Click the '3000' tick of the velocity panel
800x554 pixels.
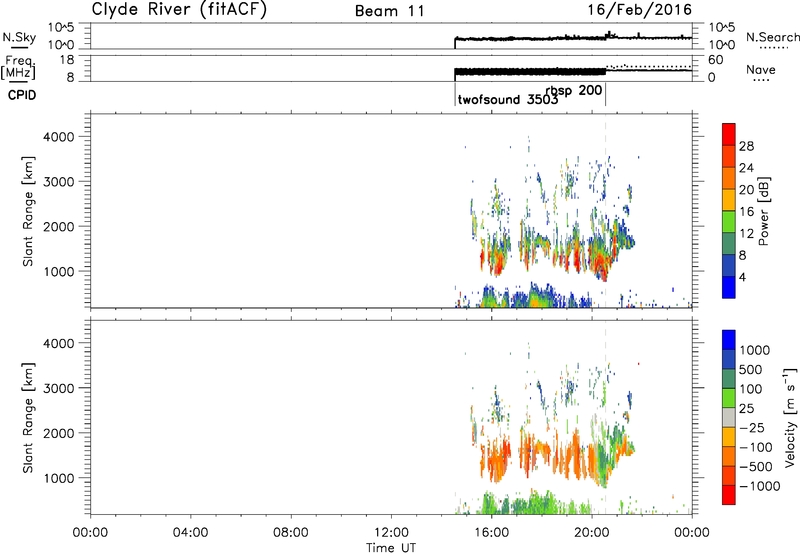[x=59, y=388]
